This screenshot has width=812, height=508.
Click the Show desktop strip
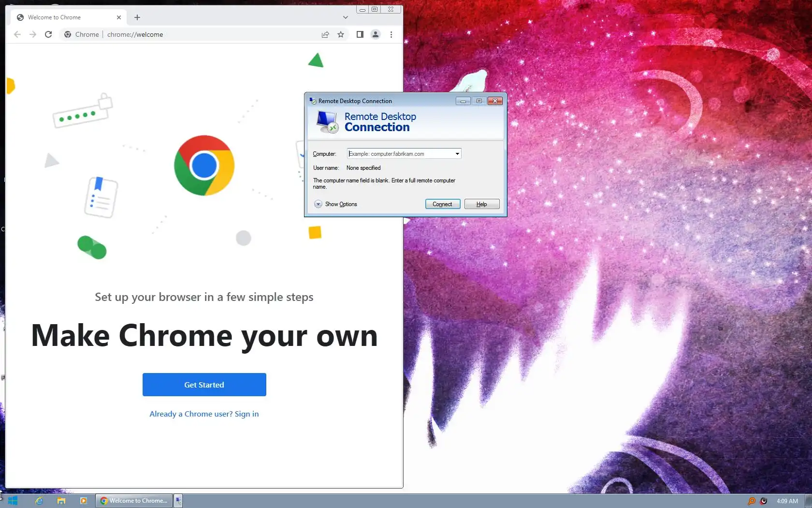coord(809,501)
